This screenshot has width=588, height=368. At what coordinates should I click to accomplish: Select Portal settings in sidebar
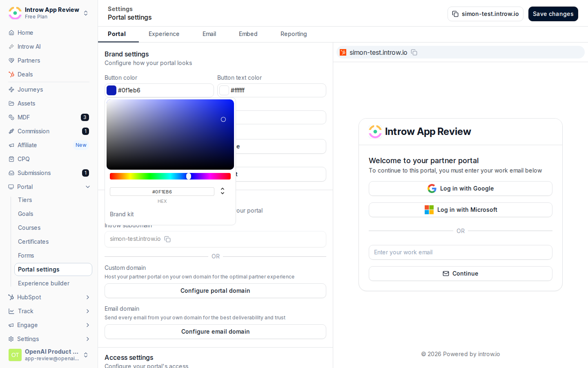click(53, 269)
